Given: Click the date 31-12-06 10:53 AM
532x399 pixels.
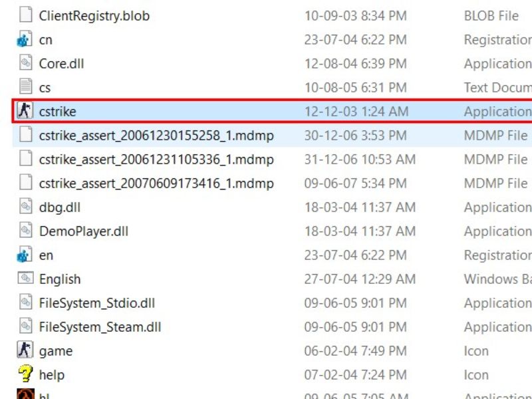Looking at the screenshot, I should pyautogui.click(x=360, y=160).
